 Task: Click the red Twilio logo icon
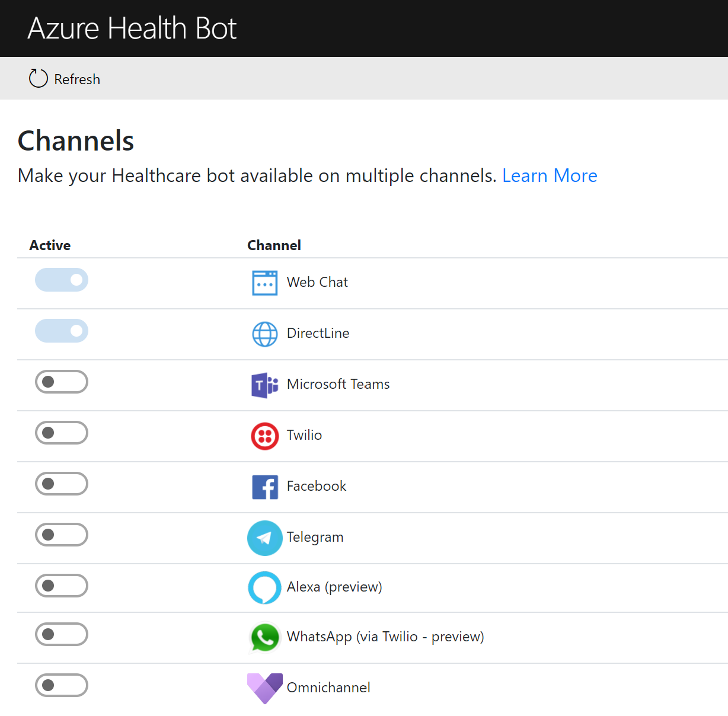point(264,436)
